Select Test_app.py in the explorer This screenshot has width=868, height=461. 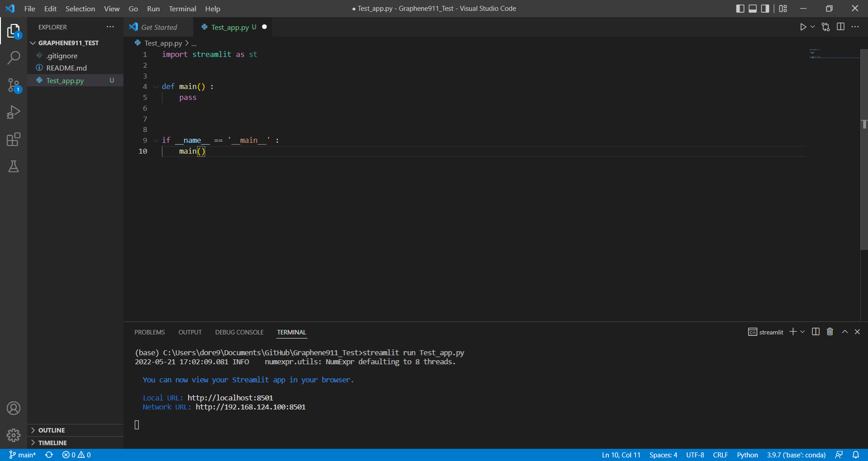75,80
